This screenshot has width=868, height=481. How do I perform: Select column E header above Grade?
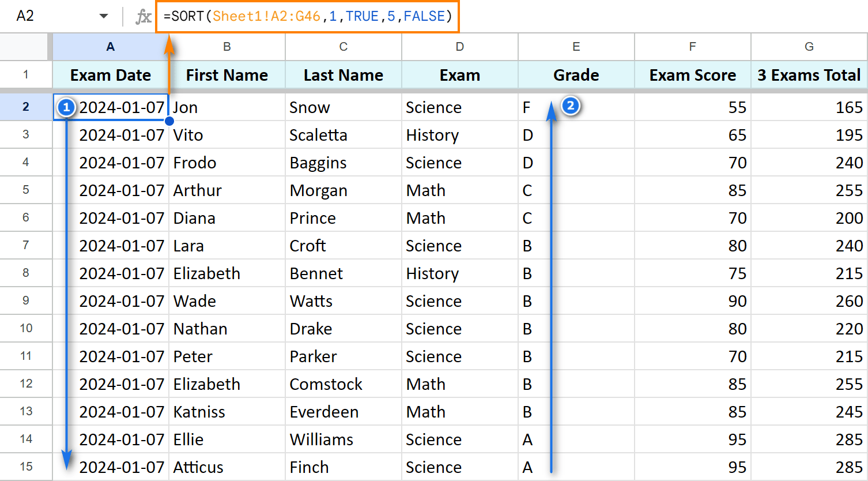(x=576, y=47)
